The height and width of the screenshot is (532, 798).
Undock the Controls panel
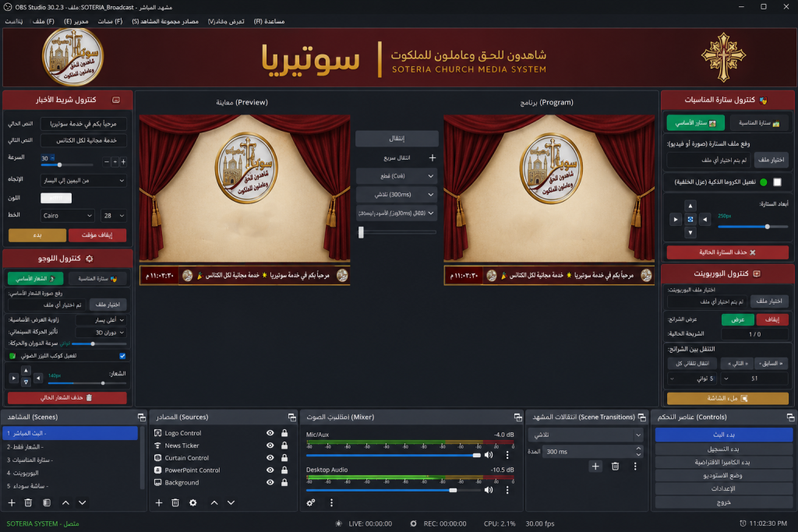pos(790,417)
